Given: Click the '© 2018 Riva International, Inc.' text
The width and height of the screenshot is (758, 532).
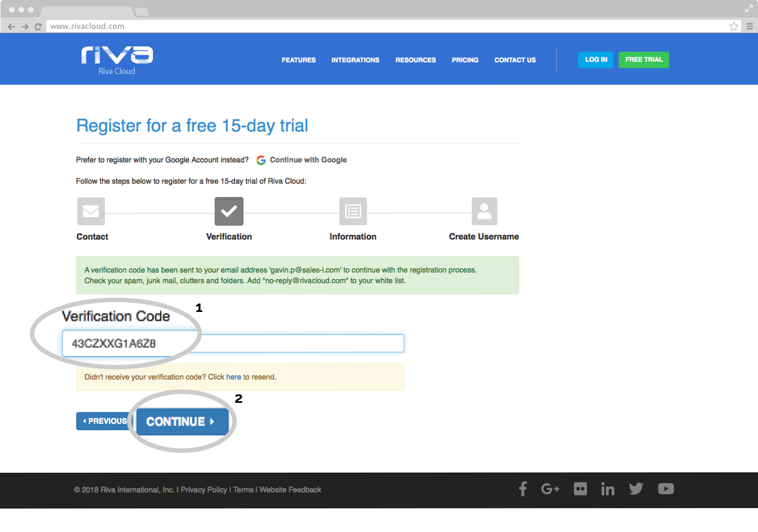Looking at the screenshot, I should [x=124, y=489].
